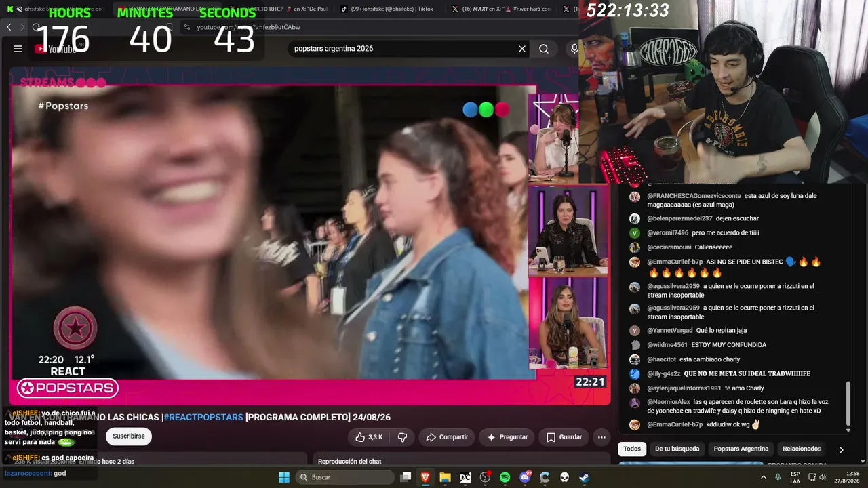Click the Suscribirse button

click(x=129, y=436)
